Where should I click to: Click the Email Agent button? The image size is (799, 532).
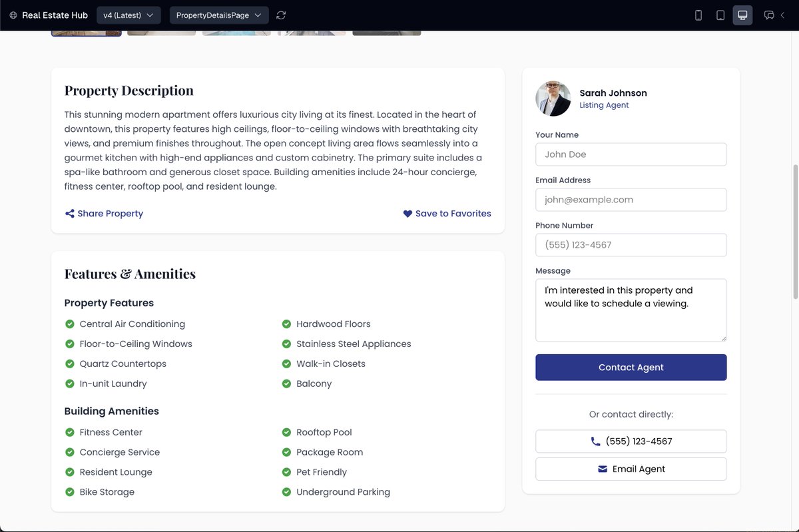pos(631,469)
